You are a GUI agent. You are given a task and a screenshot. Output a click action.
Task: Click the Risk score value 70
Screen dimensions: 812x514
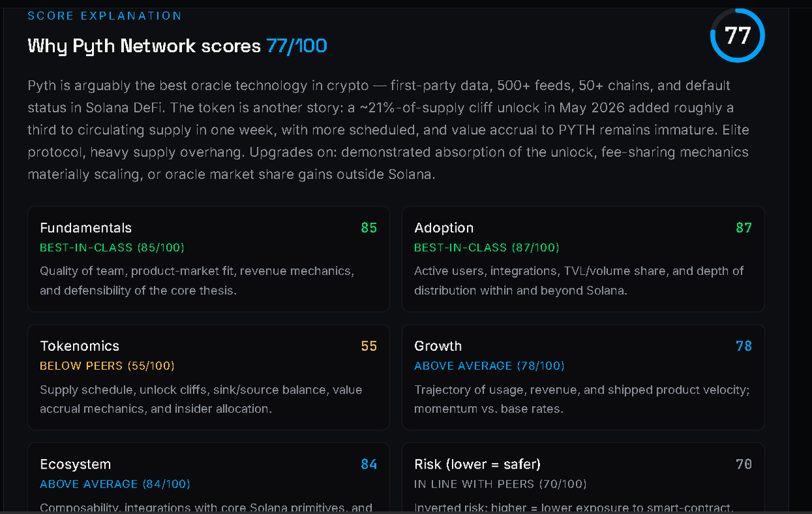tap(744, 465)
